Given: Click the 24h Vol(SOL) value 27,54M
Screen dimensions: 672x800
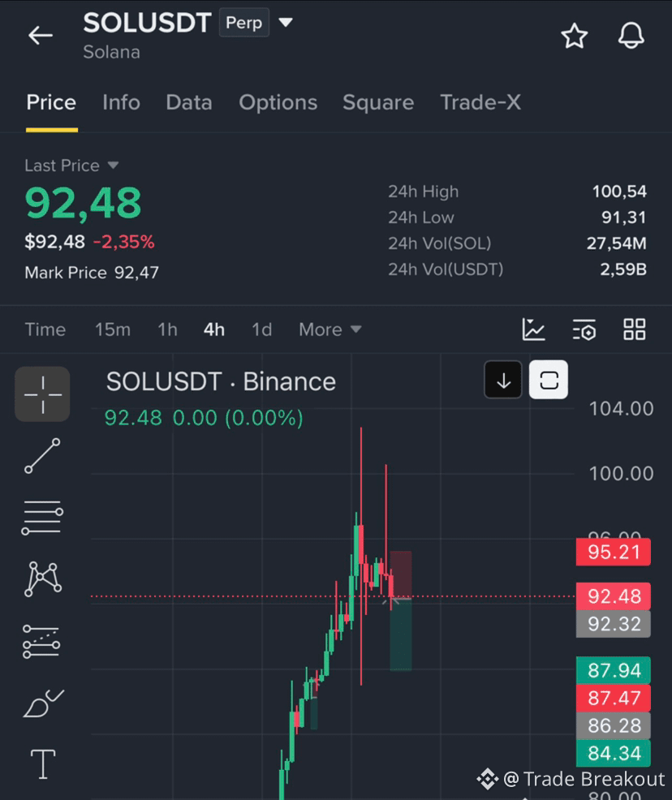Looking at the screenshot, I should click(x=616, y=243).
